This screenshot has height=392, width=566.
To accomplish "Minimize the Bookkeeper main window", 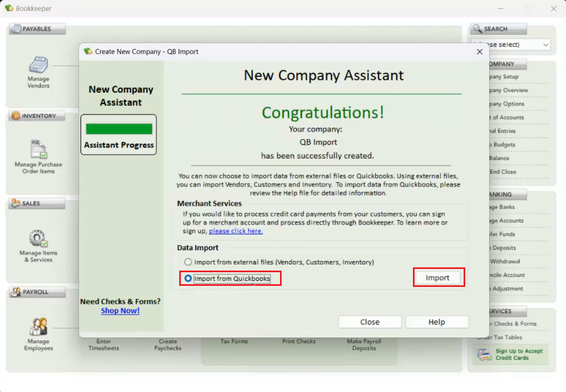I will 500,8.
